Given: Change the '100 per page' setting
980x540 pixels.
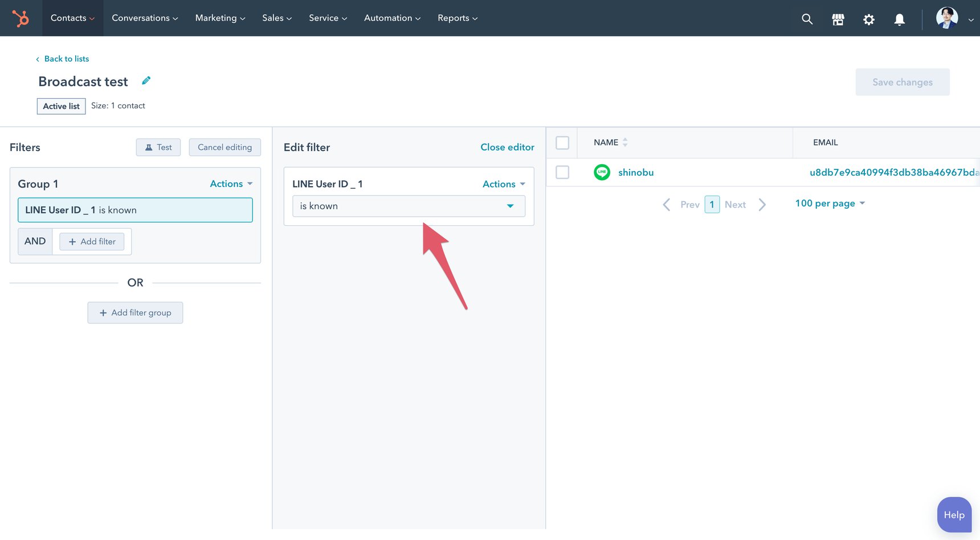Looking at the screenshot, I should pos(830,203).
